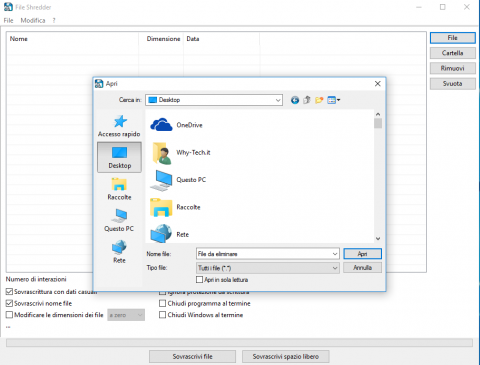Screen dimensions: 480x365
Task: Open the 'a zero' size dropdown
Action: tap(126, 315)
